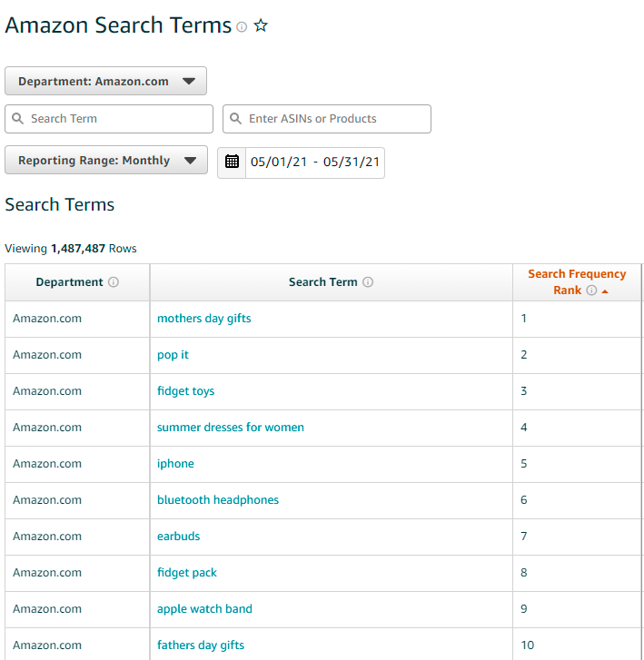Click the Department column info icon
Screen dimensions: 644x660
tap(114, 282)
